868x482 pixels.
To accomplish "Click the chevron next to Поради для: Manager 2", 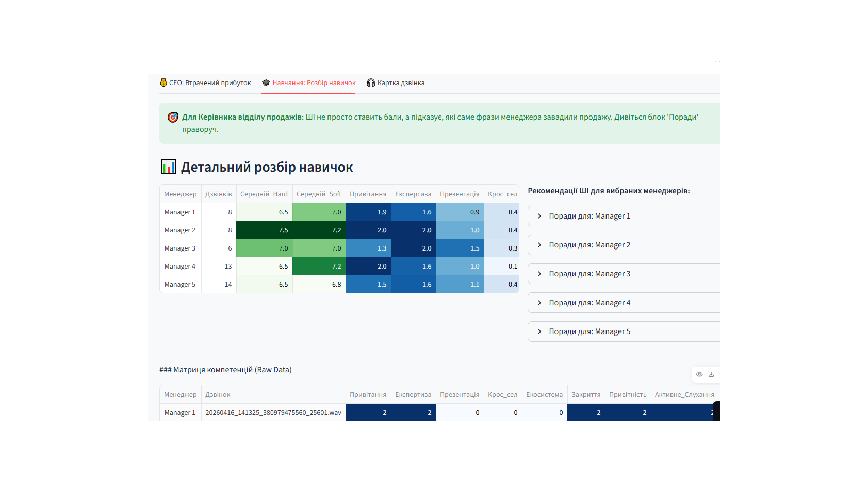I will pyautogui.click(x=539, y=245).
